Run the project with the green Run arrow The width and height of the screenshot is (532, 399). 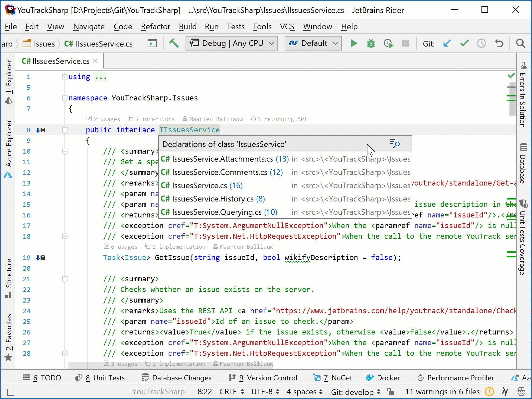[354, 43]
